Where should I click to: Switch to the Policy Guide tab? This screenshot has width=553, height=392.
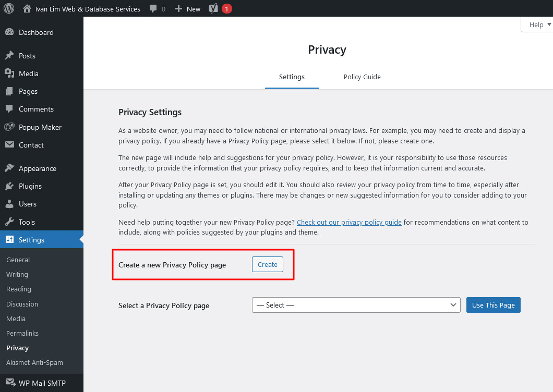point(362,77)
